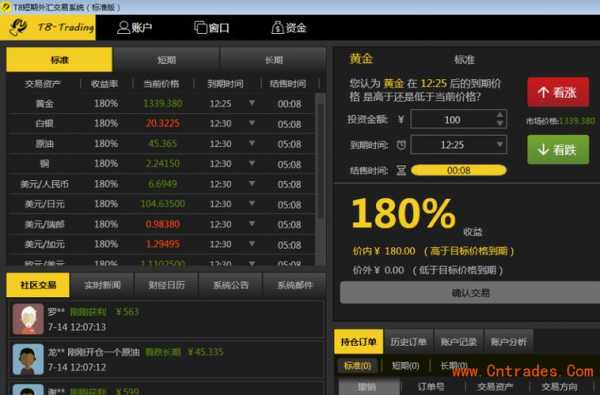Click the orders 交易资产 column header
The image size is (600, 395).
[x=495, y=387]
